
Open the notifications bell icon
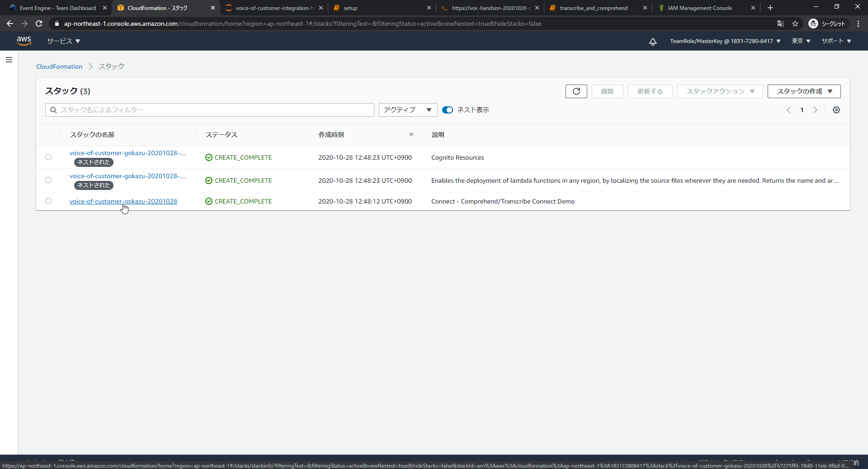tap(653, 42)
